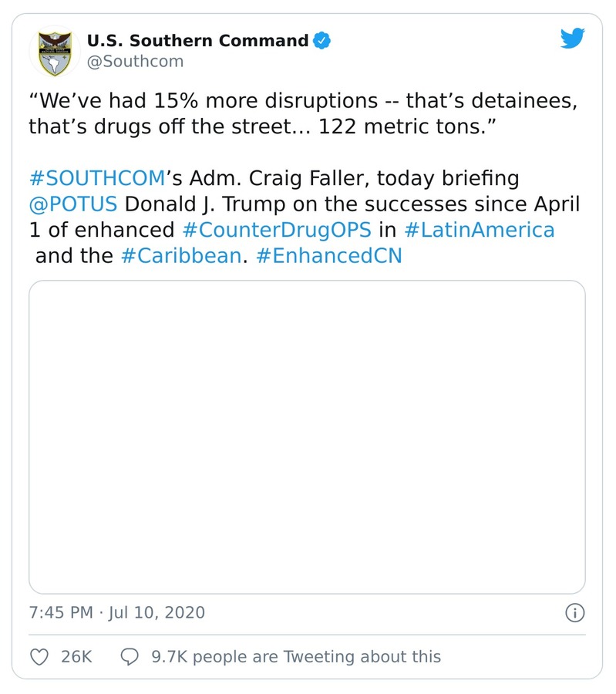Open the Twitter bird logo
This screenshot has width=616, height=694.
pyautogui.click(x=572, y=39)
